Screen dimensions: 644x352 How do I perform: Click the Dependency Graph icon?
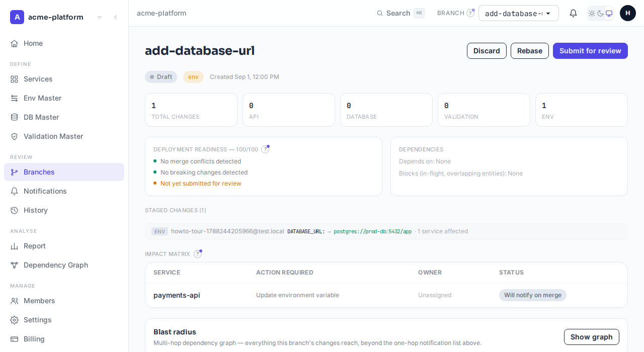tap(14, 265)
